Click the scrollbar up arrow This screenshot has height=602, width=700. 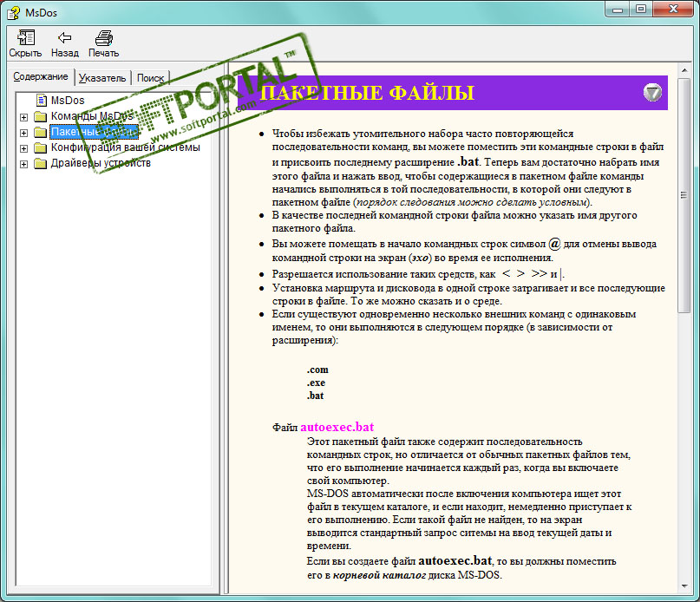684,70
